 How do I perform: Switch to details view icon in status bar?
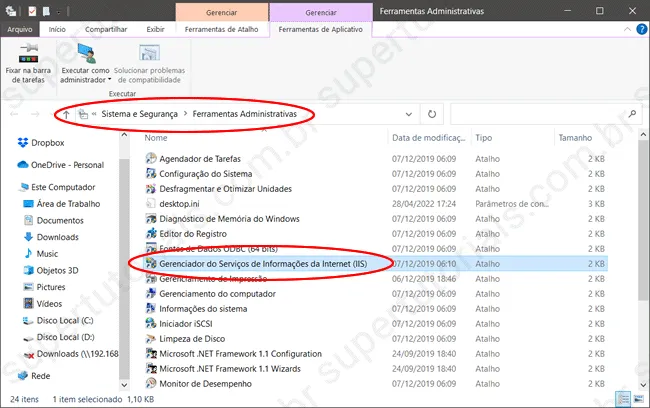pyautogui.click(x=623, y=399)
